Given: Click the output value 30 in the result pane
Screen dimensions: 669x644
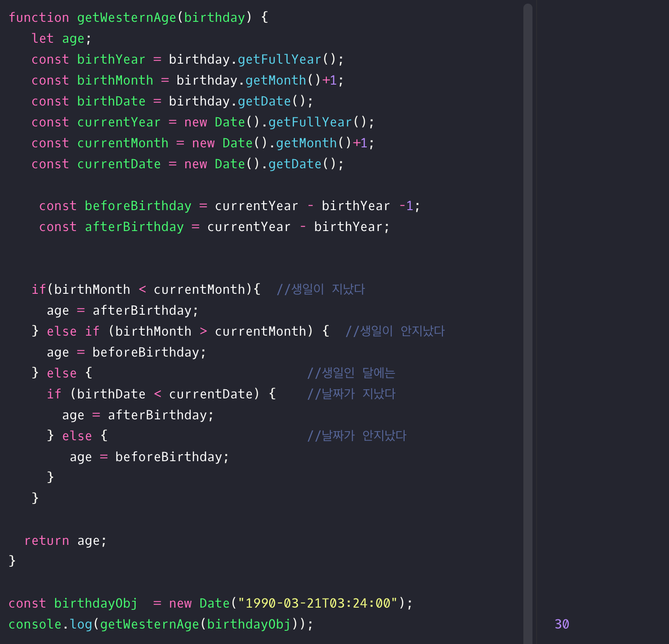Looking at the screenshot, I should [562, 624].
